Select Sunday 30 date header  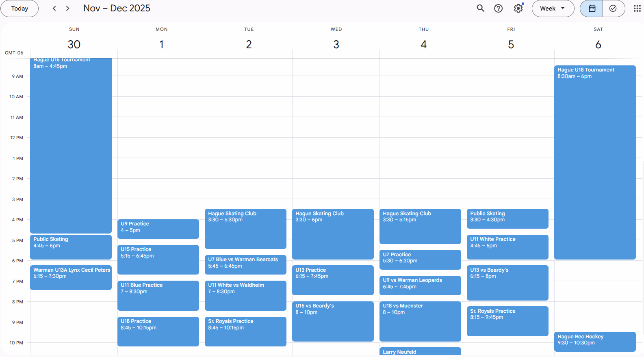(74, 44)
